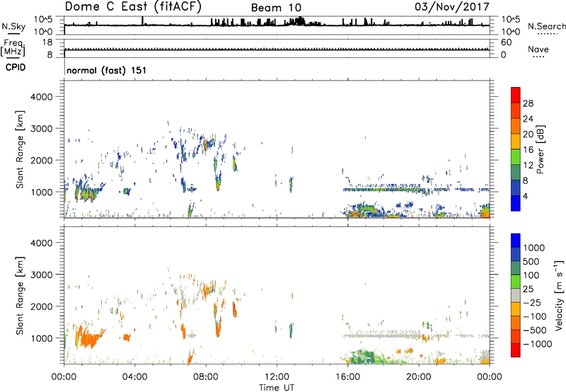
Task: Click the 'Freq. [MHz]' axis label
Action: [13, 48]
